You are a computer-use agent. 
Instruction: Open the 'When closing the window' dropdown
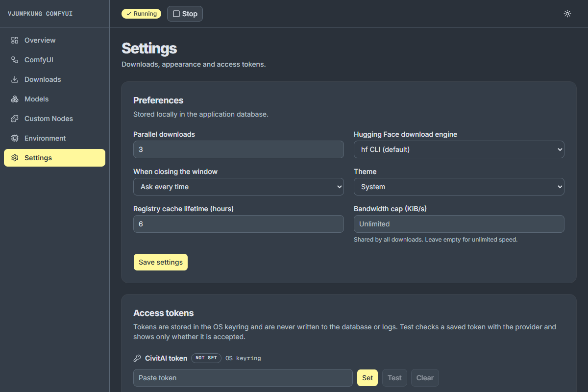[239, 187]
